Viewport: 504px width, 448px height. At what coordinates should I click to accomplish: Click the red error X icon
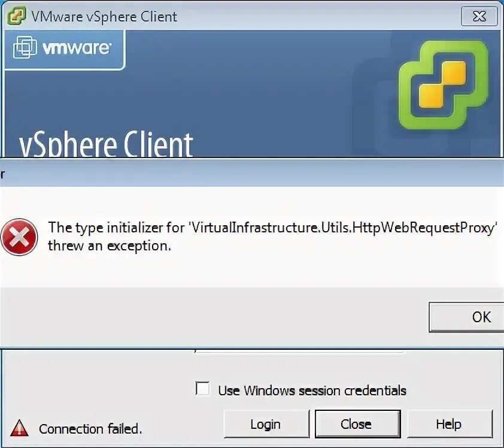[x=19, y=237]
